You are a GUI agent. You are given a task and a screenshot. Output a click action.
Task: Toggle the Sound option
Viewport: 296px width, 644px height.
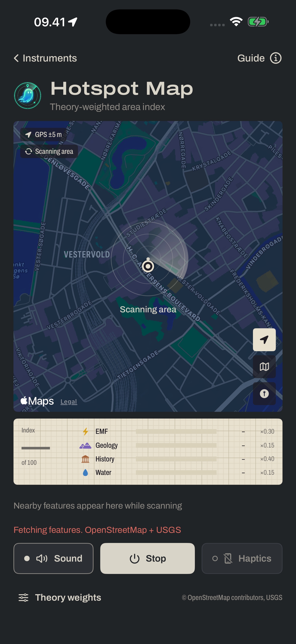click(53, 558)
